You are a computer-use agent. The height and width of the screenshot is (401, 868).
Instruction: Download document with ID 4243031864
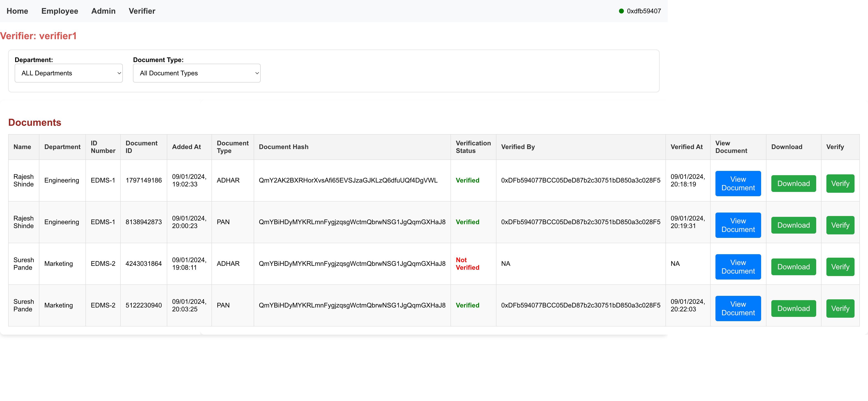point(793,267)
